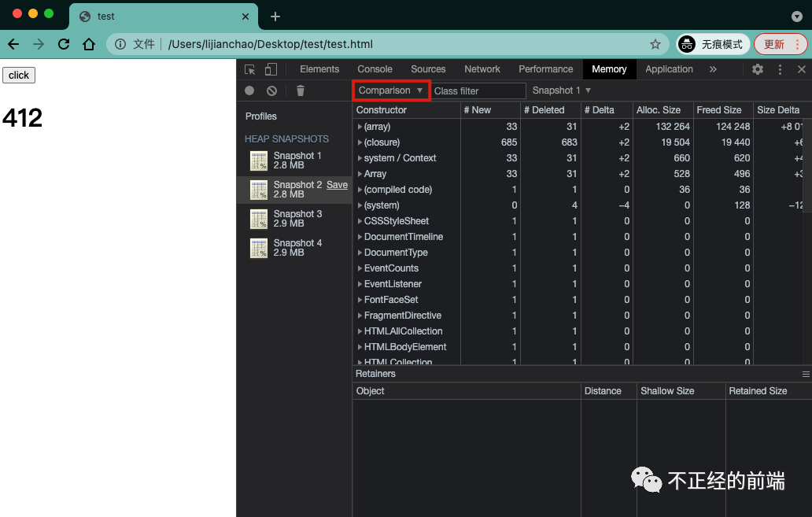Expand the (compiled code) row

360,190
